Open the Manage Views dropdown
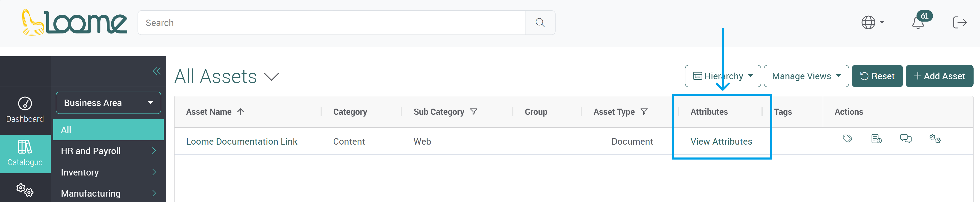 tap(806, 76)
